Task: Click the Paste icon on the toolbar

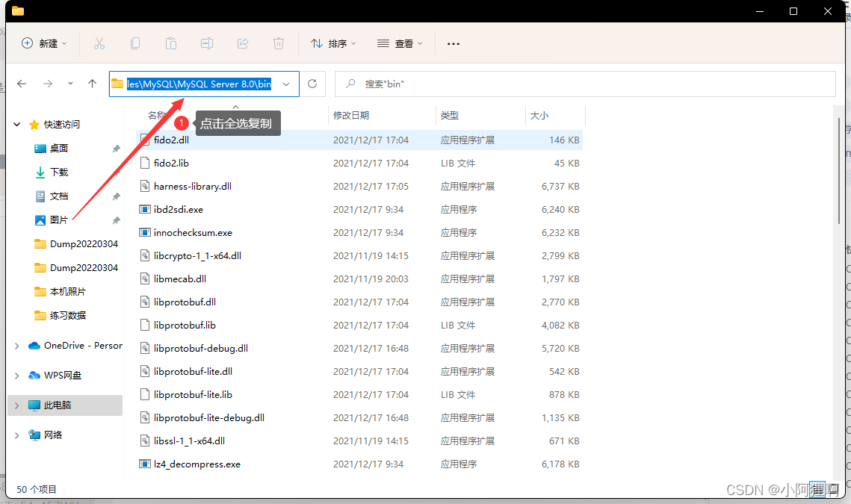Action: [x=171, y=43]
